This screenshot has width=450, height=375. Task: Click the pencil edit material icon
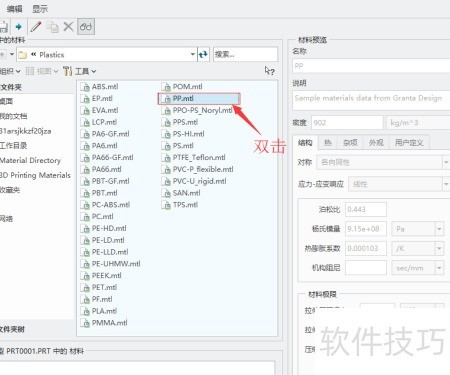click(36, 27)
